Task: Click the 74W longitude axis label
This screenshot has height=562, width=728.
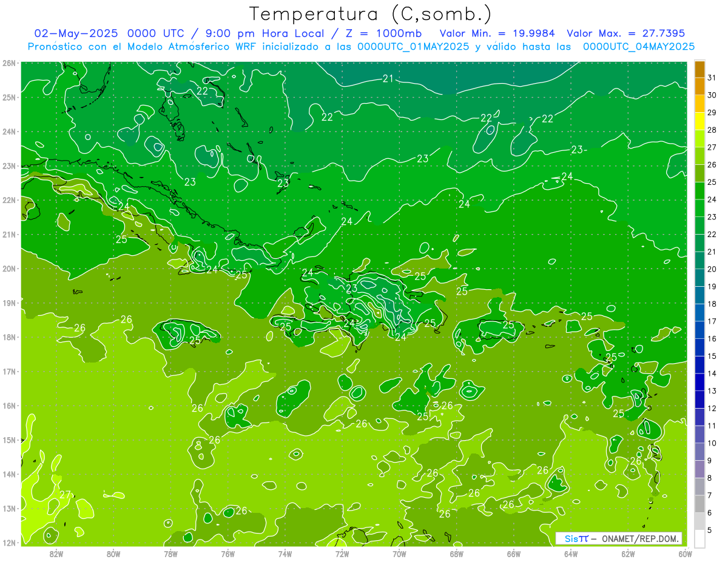Action: point(285,553)
